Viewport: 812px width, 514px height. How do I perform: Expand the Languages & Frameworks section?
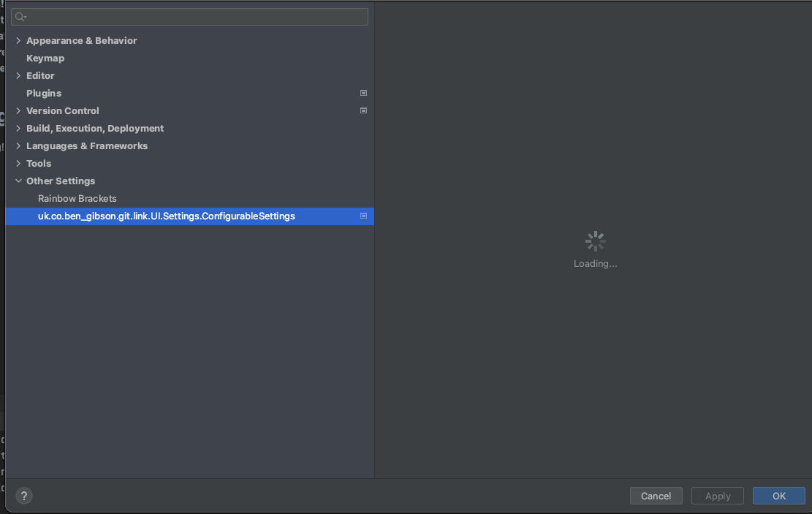tap(18, 145)
